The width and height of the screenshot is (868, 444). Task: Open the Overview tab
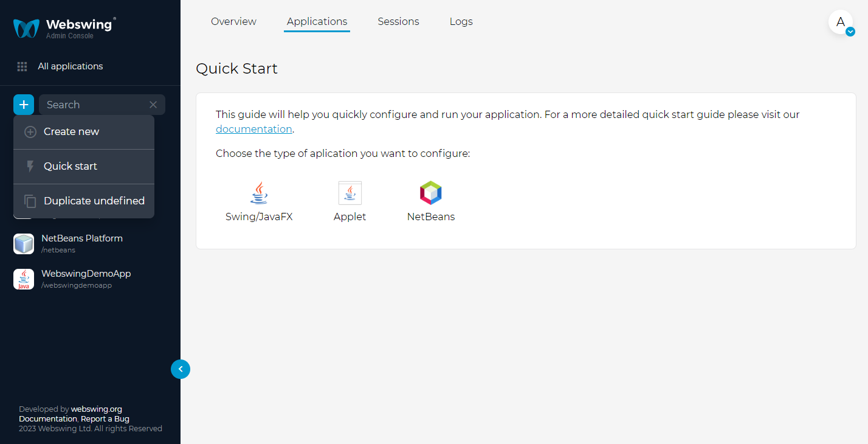tap(233, 22)
